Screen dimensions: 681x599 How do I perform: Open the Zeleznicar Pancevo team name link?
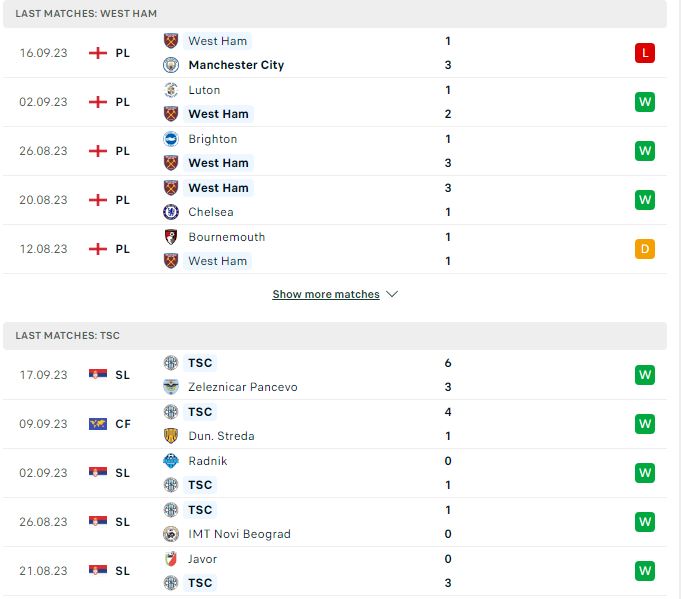coord(243,387)
